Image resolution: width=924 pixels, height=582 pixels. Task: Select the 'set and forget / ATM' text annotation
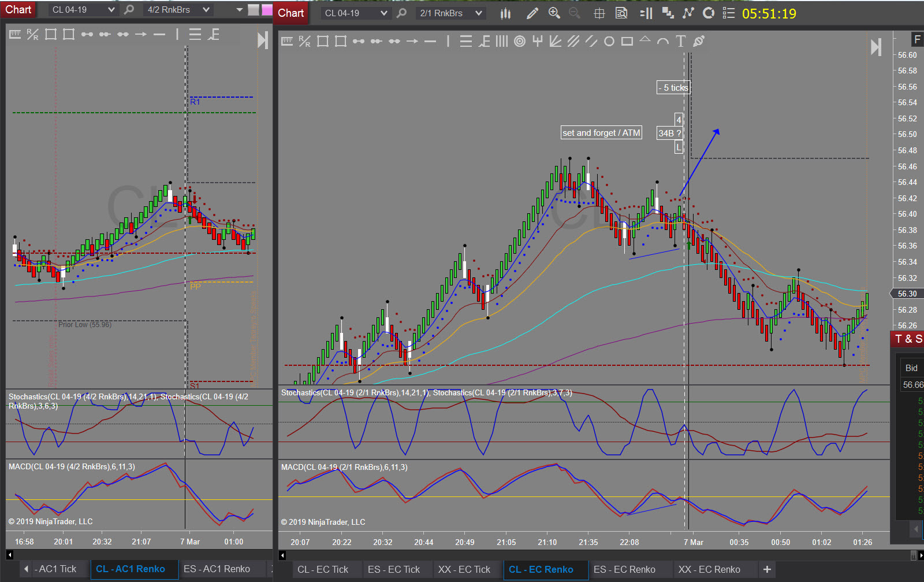click(601, 133)
